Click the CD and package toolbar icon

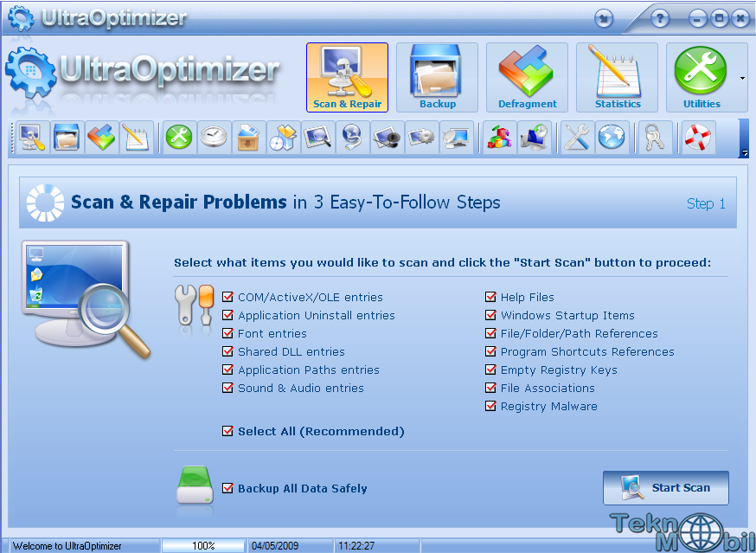pyautogui.click(x=284, y=138)
